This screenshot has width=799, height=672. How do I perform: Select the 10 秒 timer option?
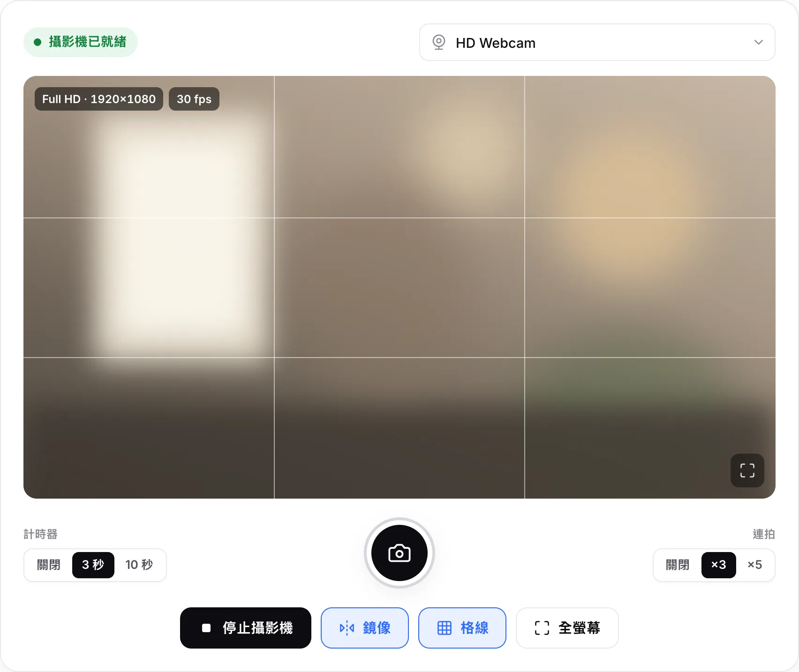click(139, 565)
